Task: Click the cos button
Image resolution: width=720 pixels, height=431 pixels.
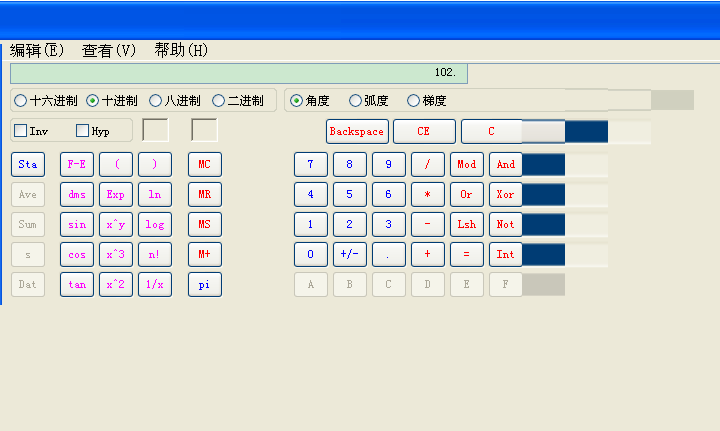Action: 77,254
